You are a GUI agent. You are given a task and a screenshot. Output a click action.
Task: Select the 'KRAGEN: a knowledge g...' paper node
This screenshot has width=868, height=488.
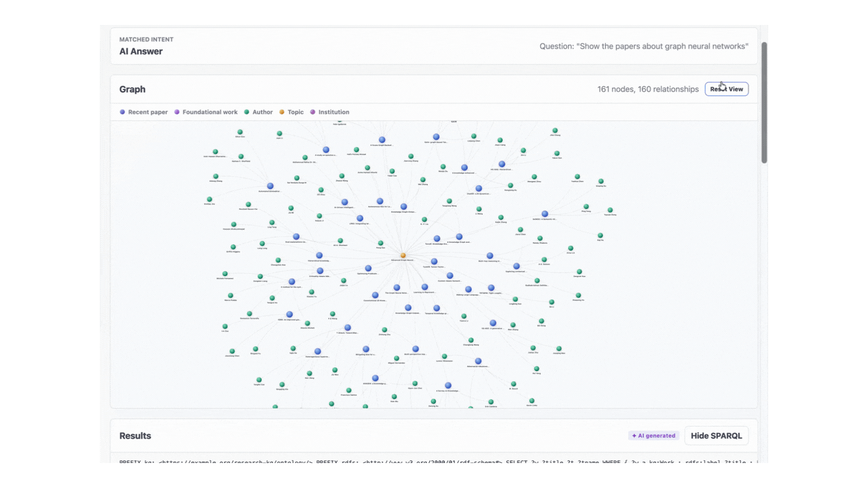tap(375, 378)
